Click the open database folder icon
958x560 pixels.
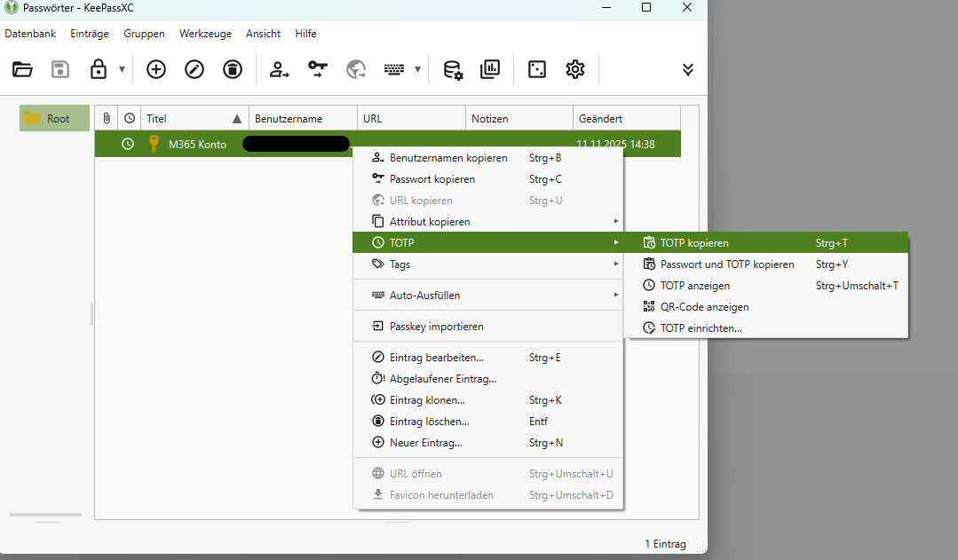click(x=22, y=69)
